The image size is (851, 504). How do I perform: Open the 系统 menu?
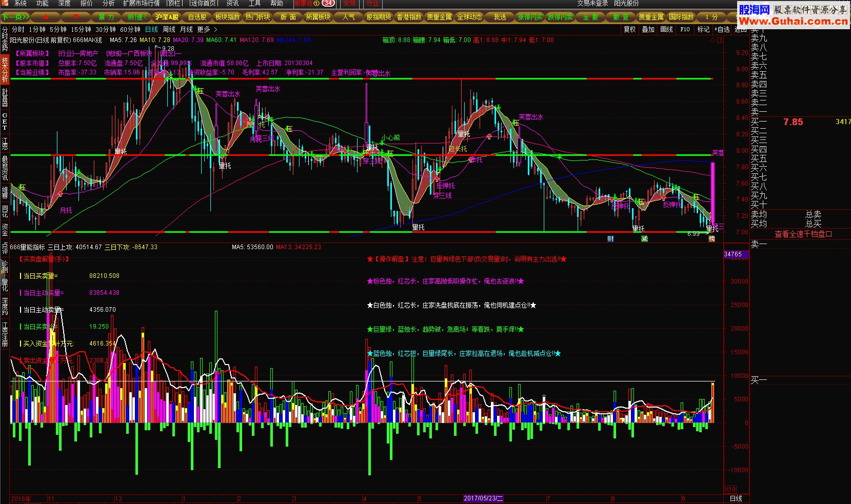(21, 3)
